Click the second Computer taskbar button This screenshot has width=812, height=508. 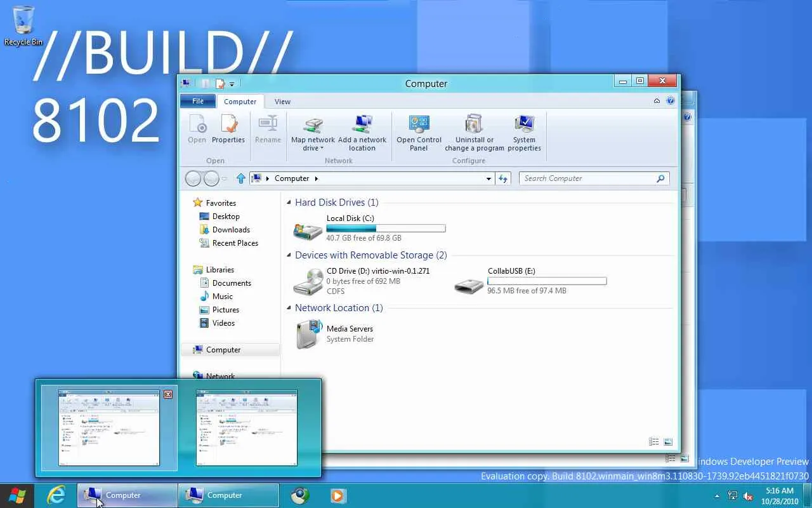coord(228,495)
